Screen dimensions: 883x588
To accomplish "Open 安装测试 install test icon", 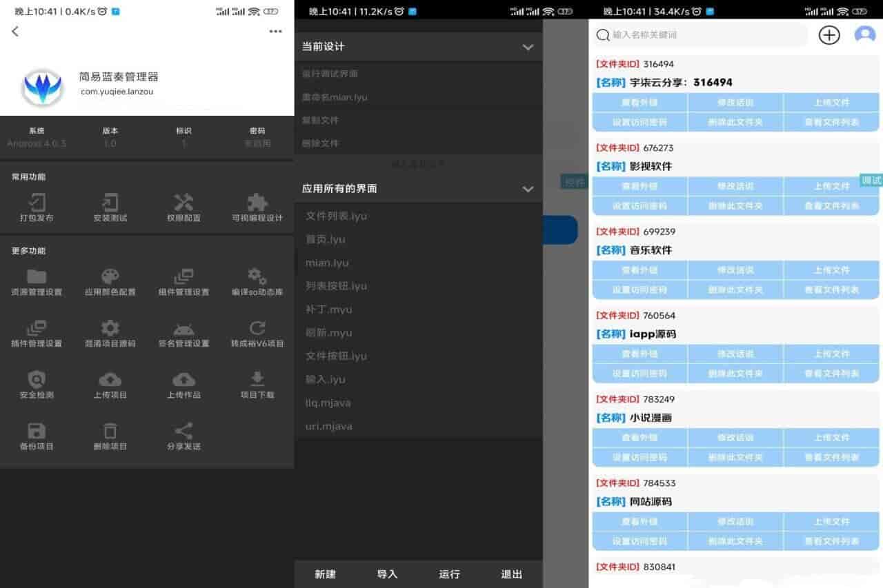I will [110, 202].
